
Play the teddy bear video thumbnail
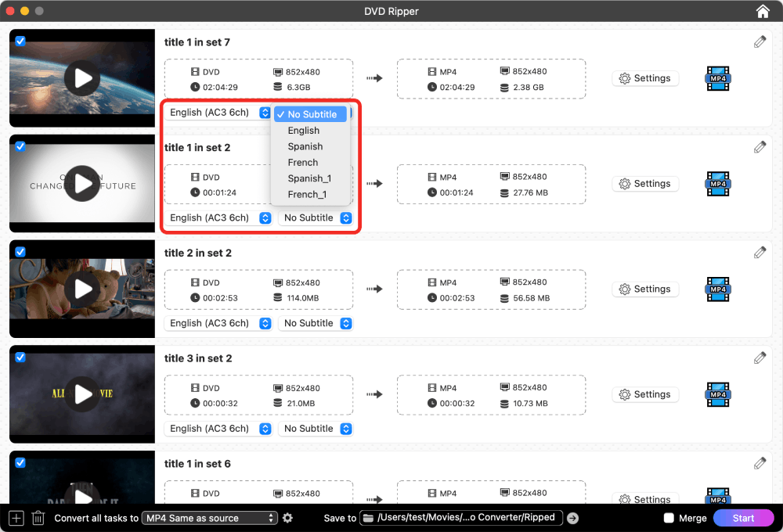coord(81,289)
